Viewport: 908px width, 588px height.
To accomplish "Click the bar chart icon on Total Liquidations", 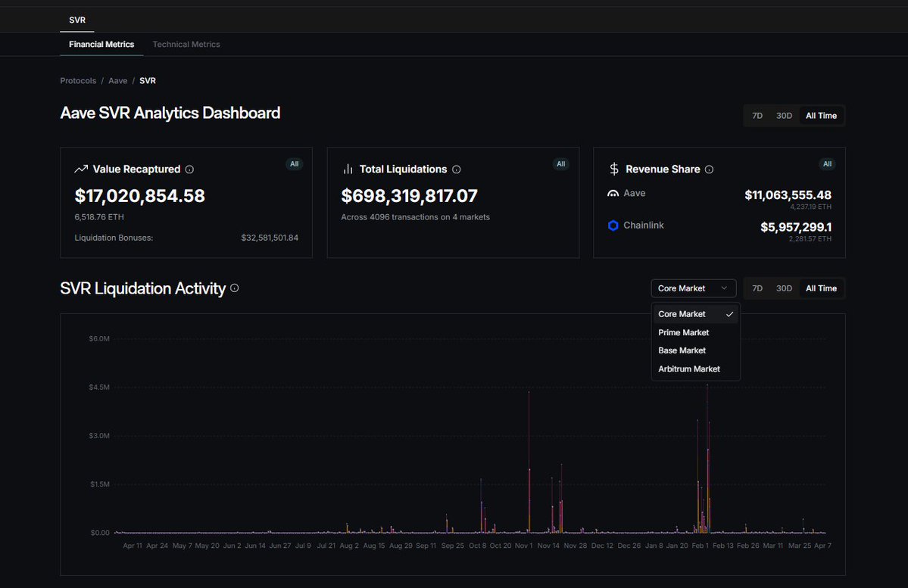I will tap(348, 170).
